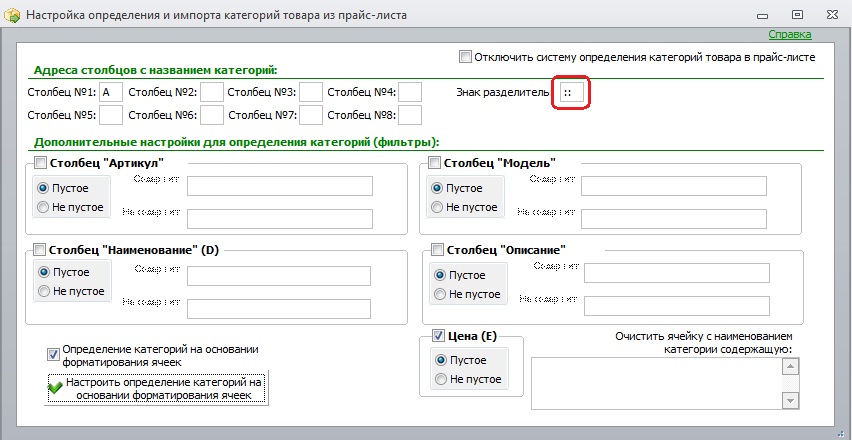Click the Модель upper (Содержит) text field
The height and width of the screenshot is (440, 852).
point(674,186)
